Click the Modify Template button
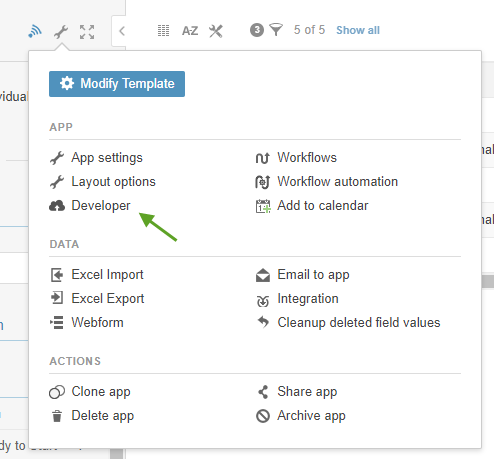The width and height of the screenshot is (494, 459). coord(117,84)
